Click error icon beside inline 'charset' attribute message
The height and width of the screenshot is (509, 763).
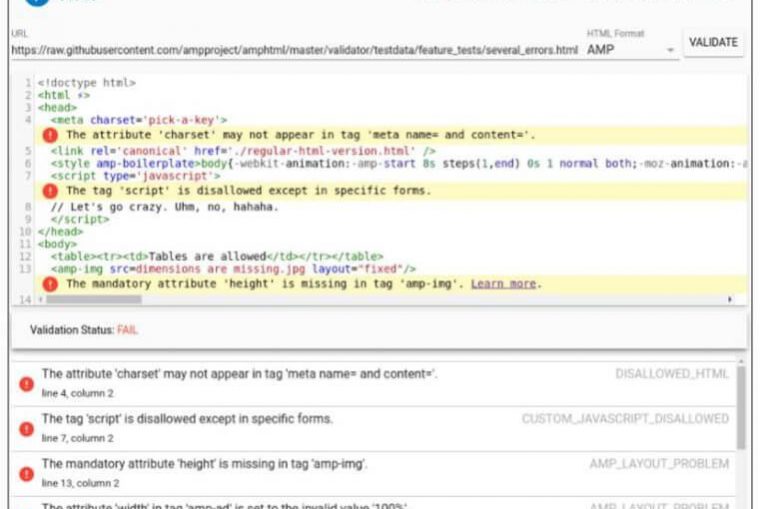pos(51,134)
